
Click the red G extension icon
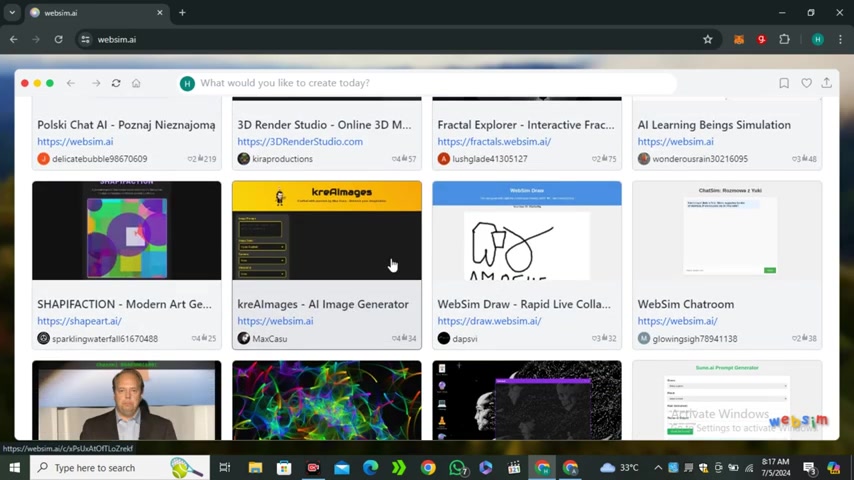[x=761, y=39]
